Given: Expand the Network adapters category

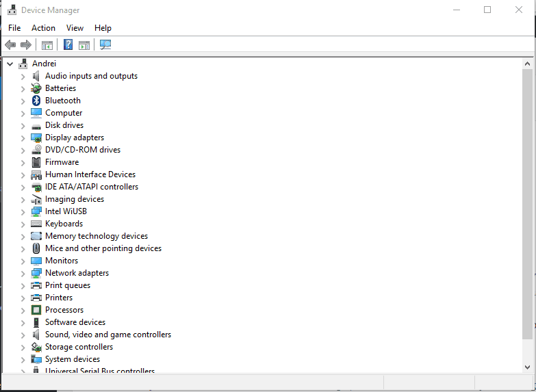Looking at the screenshot, I should 23,273.
